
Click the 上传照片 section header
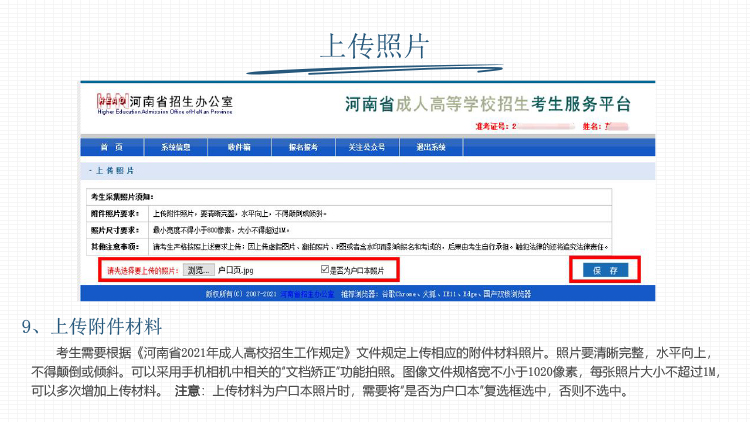tap(108, 171)
